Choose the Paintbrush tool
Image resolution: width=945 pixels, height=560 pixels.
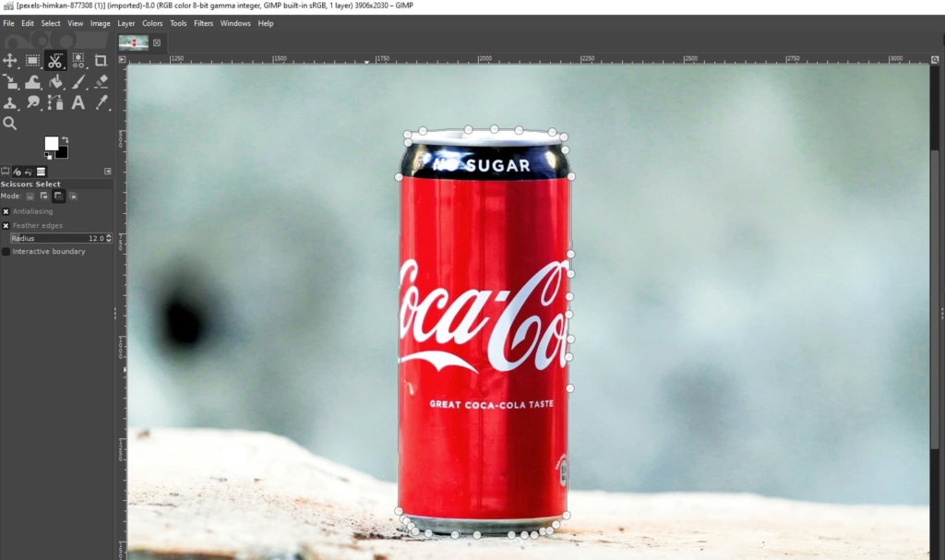78,82
